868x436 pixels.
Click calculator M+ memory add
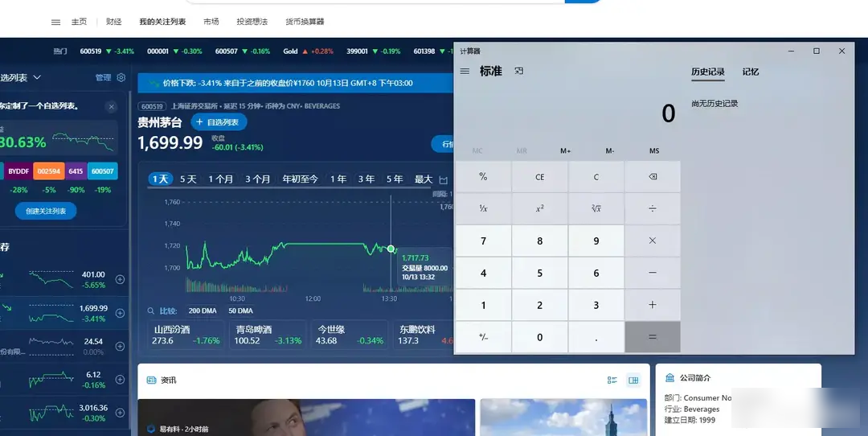565,150
